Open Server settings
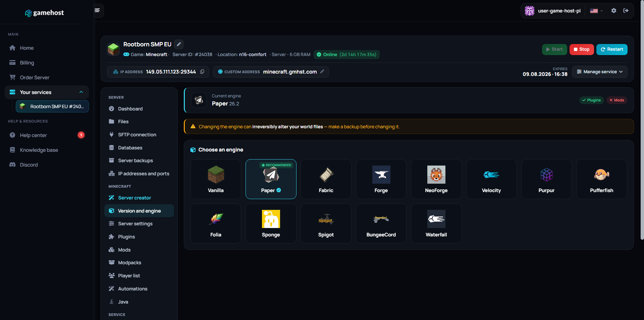Screen dimensions: 644x320 (139, 224)
